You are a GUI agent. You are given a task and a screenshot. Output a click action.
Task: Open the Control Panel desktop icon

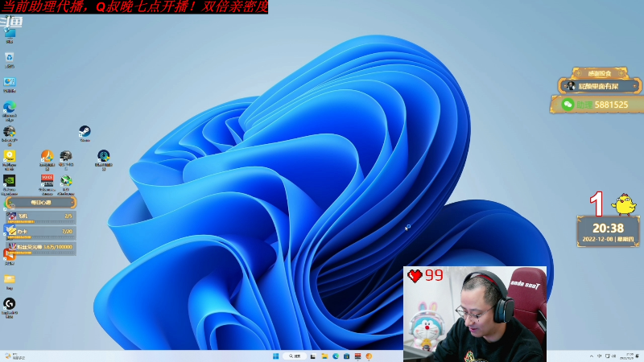pyautogui.click(x=10, y=84)
